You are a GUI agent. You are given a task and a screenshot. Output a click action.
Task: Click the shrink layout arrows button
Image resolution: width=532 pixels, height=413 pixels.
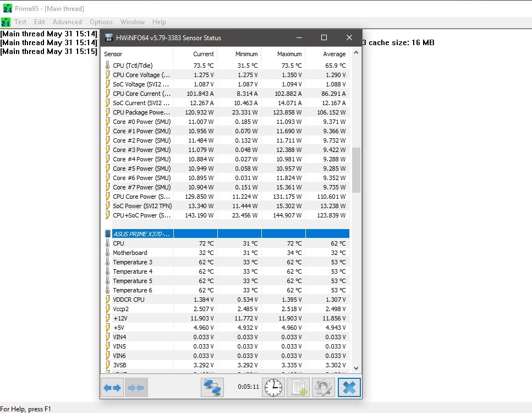[136, 388]
